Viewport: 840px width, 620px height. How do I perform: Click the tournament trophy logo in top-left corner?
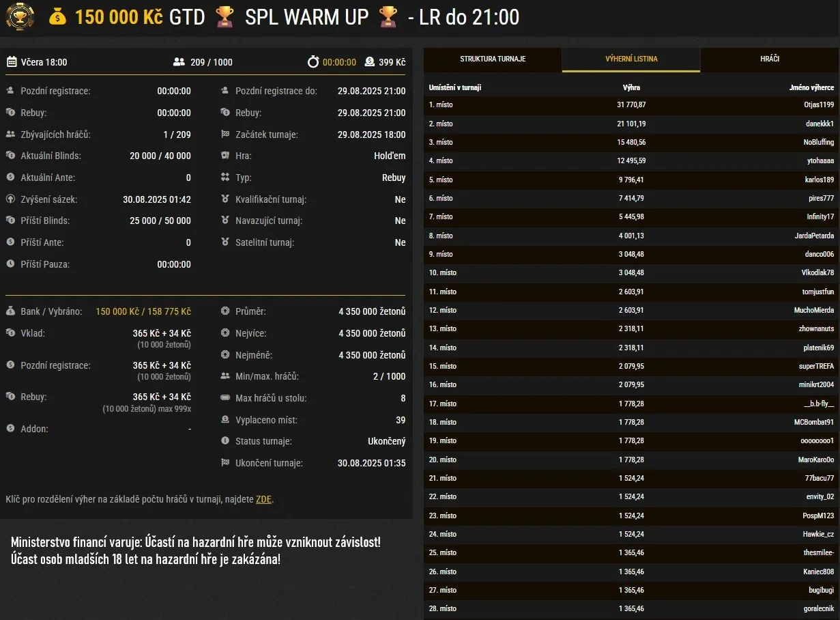(x=20, y=16)
